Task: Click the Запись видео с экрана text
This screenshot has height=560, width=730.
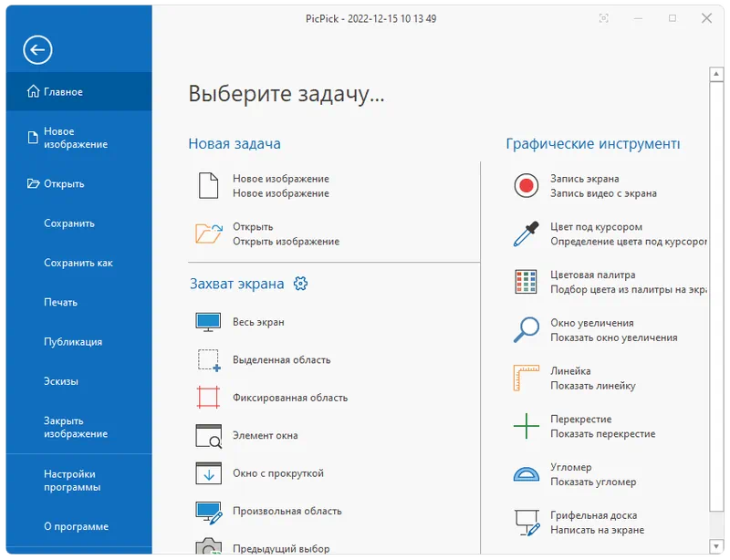Action: coord(603,193)
